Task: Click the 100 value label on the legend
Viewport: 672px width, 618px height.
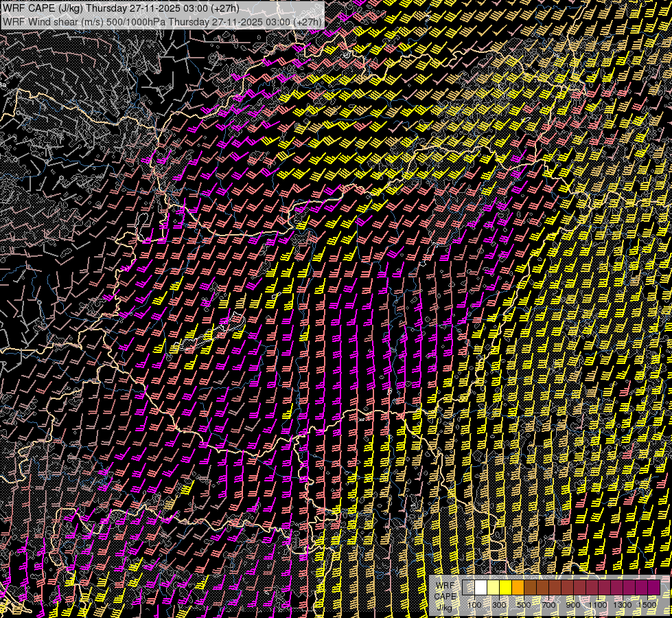Action: (x=474, y=605)
